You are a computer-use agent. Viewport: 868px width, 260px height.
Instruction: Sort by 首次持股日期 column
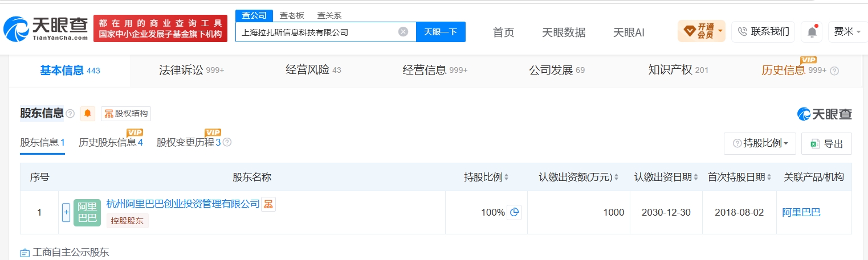tap(739, 177)
